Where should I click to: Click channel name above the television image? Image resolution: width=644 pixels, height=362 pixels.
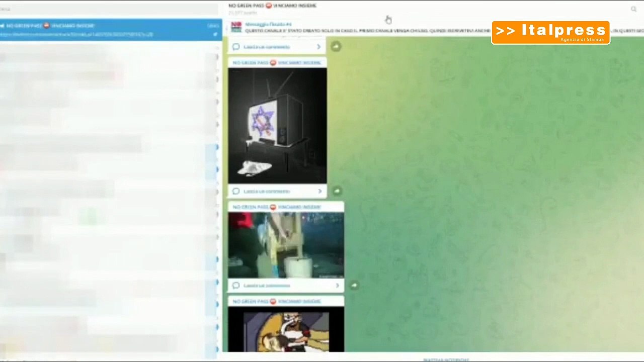[277, 63]
